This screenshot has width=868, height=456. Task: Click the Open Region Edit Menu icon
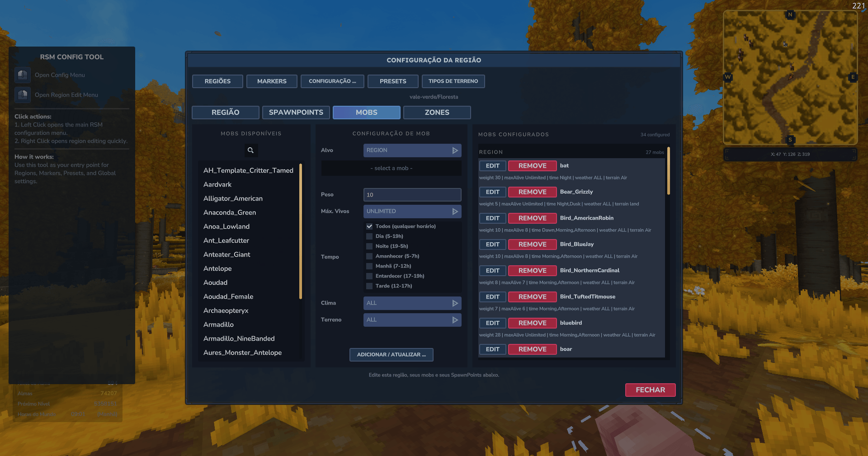click(x=23, y=95)
